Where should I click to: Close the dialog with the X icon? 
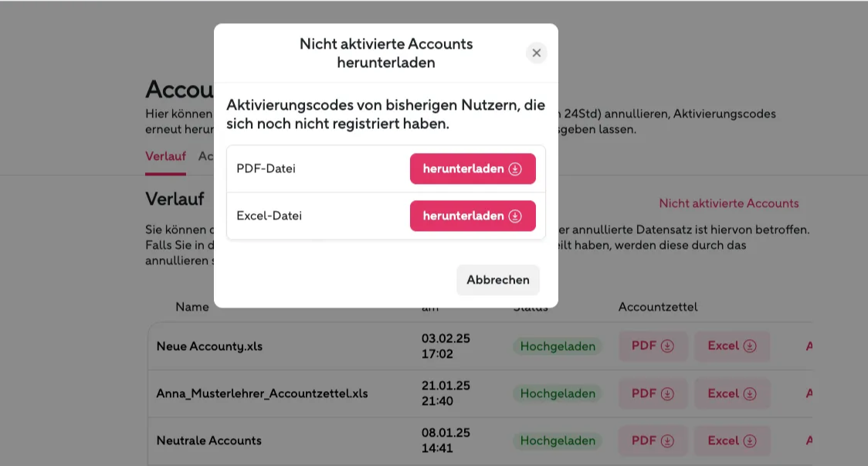pos(536,53)
